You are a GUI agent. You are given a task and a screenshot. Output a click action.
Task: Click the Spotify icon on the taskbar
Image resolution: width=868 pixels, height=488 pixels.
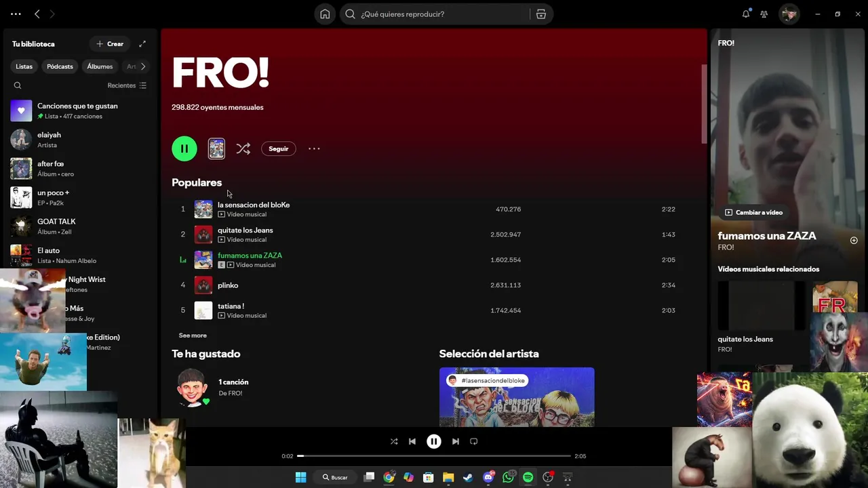(x=528, y=477)
